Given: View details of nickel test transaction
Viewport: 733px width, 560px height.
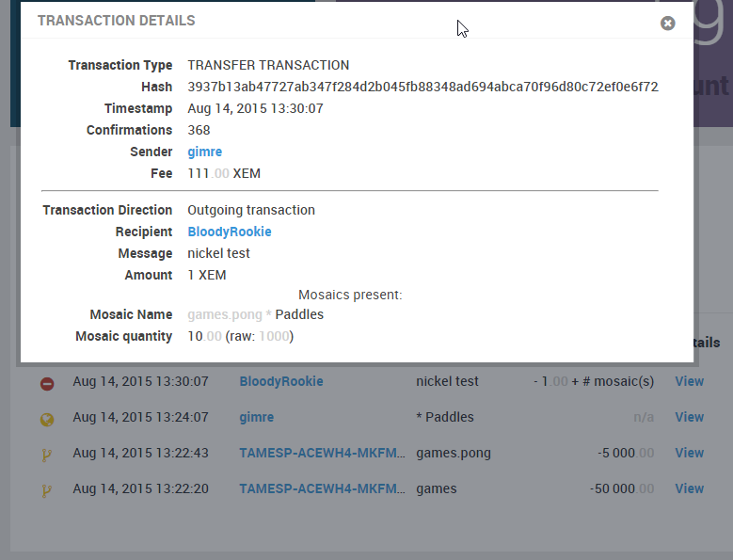Looking at the screenshot, I should click(690, 381).
